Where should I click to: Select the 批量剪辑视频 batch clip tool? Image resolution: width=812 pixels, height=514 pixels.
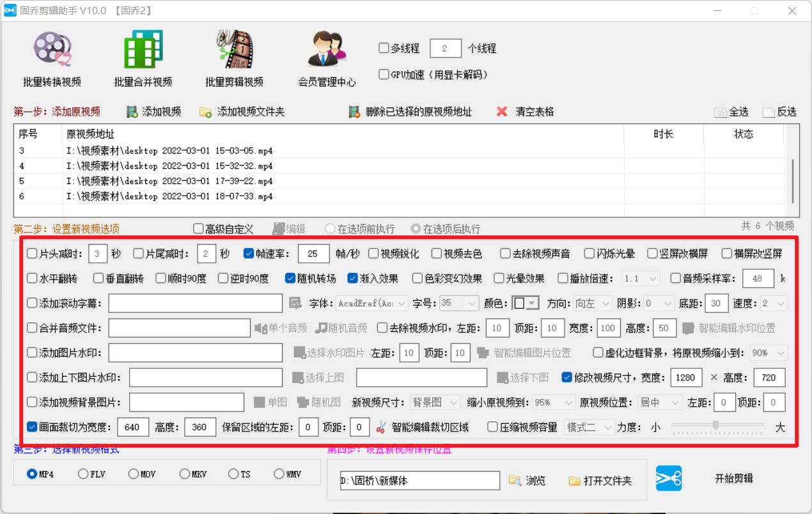[233, 58]
